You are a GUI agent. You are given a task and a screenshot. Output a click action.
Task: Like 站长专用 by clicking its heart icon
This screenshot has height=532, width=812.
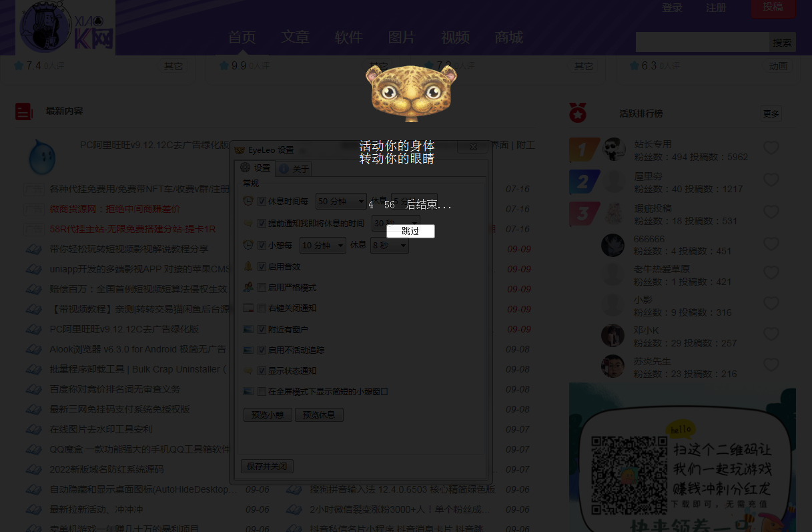771,148
